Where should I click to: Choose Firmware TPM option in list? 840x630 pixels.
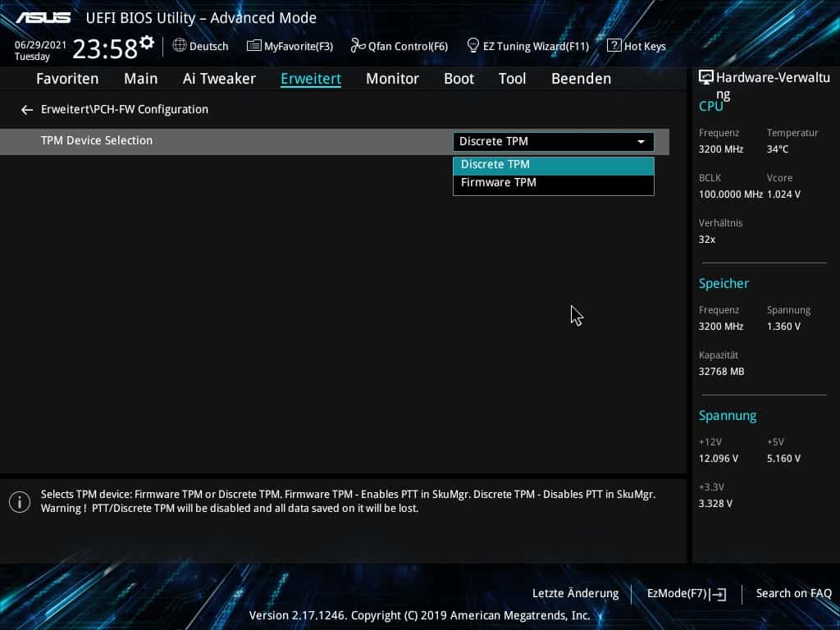coord(554,183)
